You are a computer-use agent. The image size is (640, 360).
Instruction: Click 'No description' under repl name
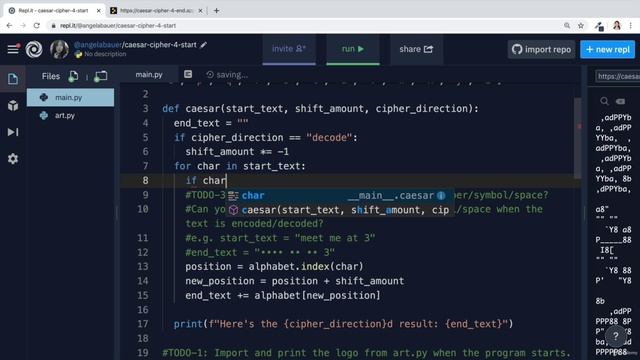pyautogui.click(x=105, y=54)
